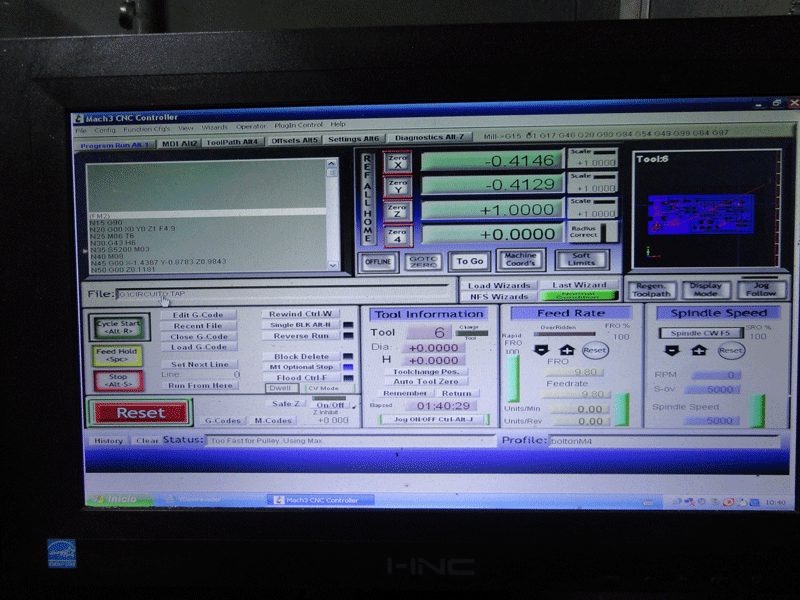Toggle Jog ON/OFF Ctrl-Alt-J

click(434, 419)
